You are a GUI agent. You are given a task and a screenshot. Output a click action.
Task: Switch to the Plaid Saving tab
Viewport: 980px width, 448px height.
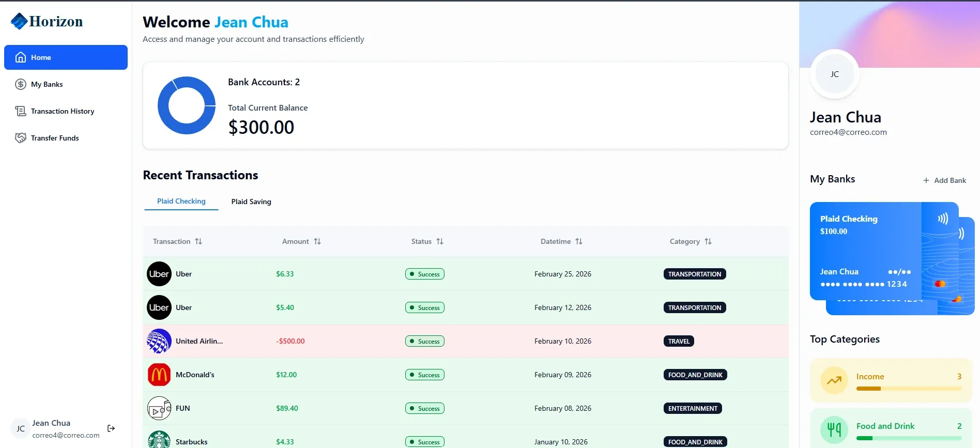251,202
